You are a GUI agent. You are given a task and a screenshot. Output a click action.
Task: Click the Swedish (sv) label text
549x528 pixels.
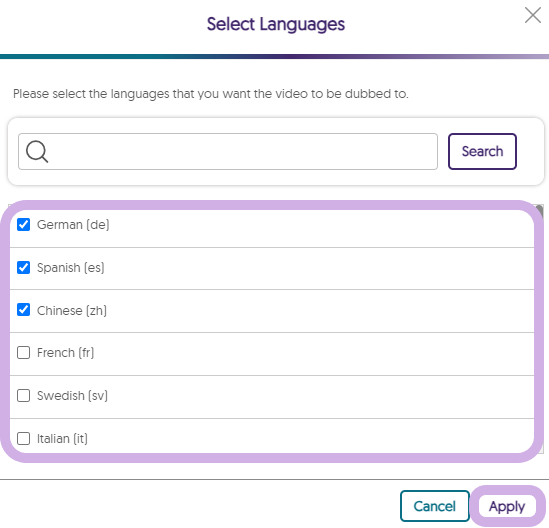click(x=72, y=396)
